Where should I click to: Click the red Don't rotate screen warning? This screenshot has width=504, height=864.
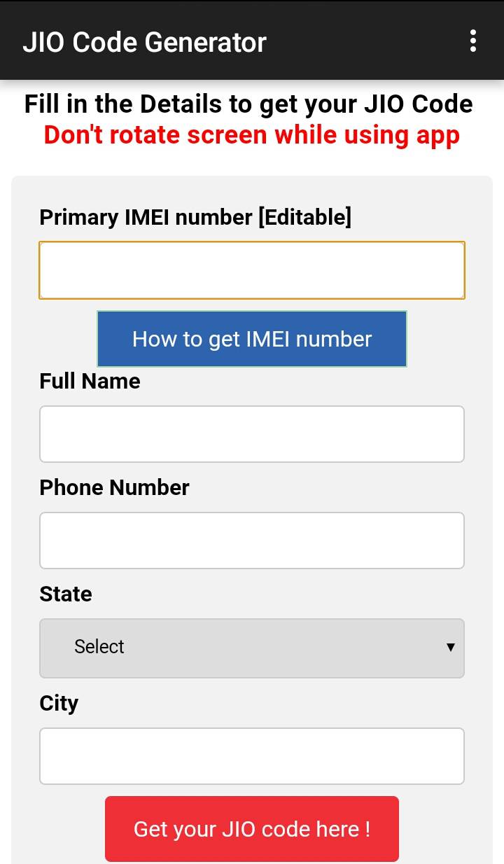252,134
